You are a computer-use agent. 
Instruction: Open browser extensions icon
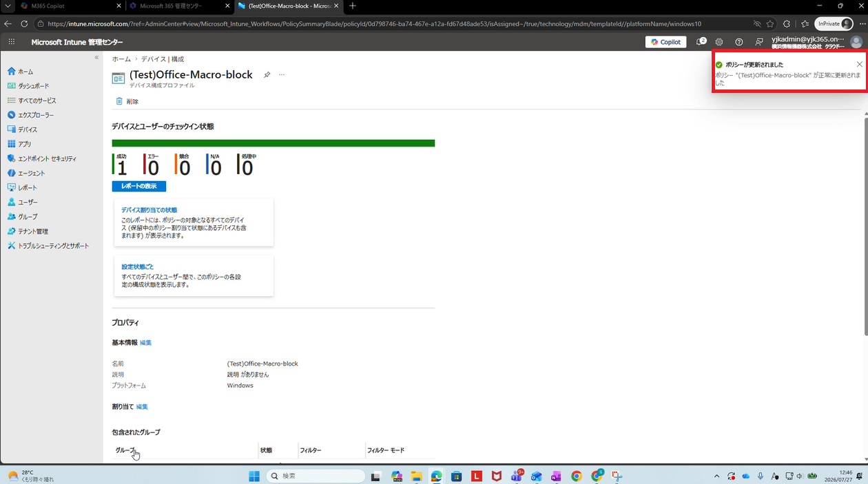pyautogui.click(x=787, y=23)
